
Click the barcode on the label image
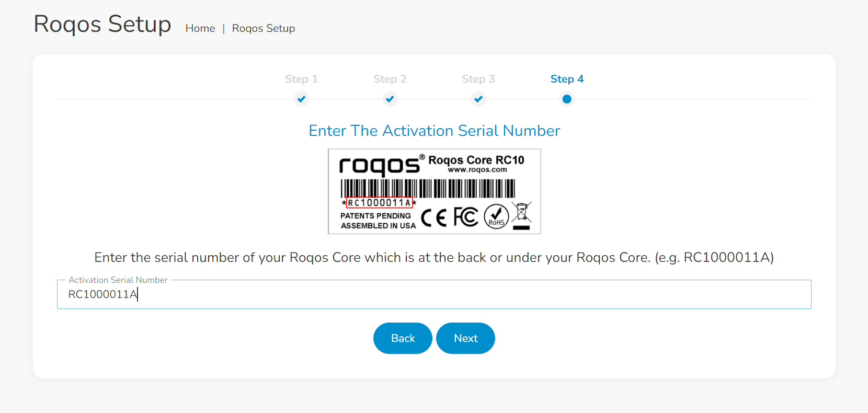point(428,188)
